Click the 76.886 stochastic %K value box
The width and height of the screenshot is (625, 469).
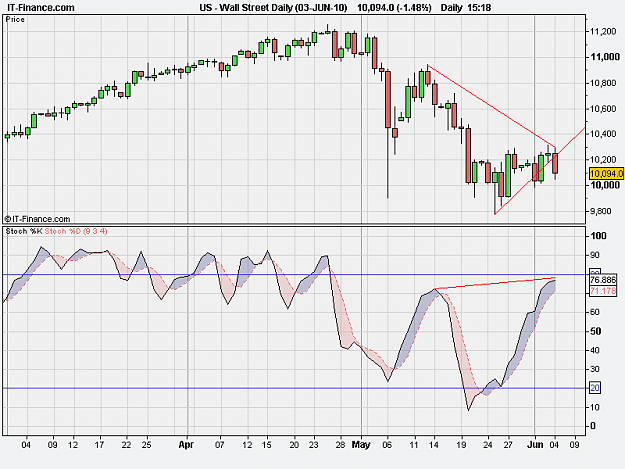coord(603,280)
